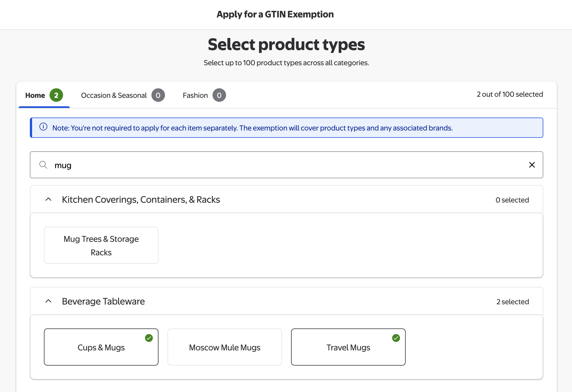Click the exemption note banner text
This screenshot has height=392, width=572.
click(253, 128)
